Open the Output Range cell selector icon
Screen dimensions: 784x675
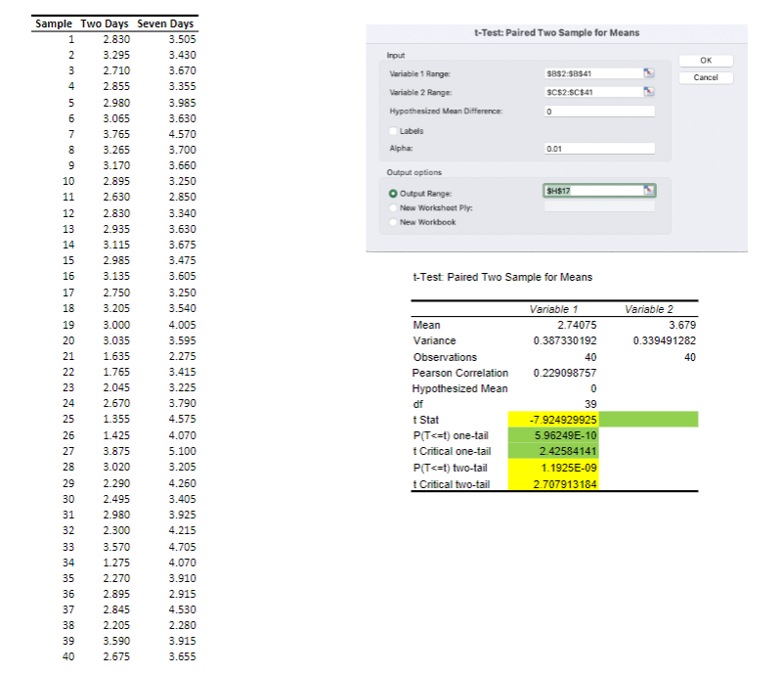[x=648, y=189]
